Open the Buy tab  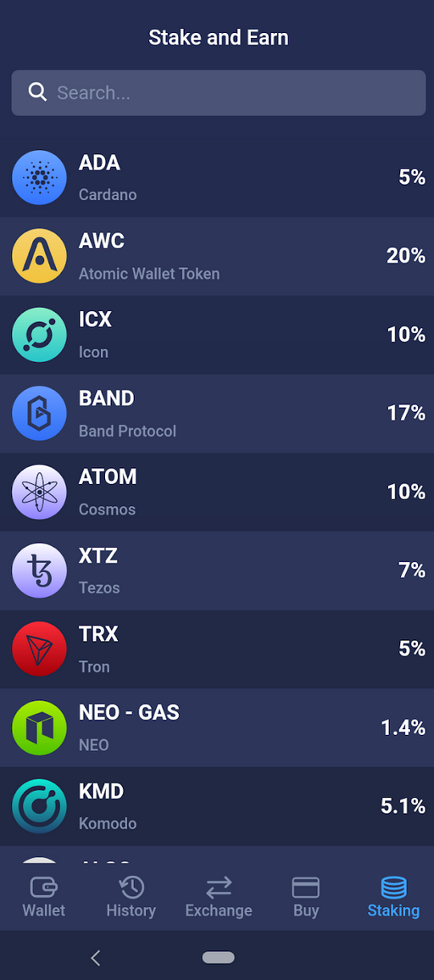pyautogui.click(x=306, y=896)
